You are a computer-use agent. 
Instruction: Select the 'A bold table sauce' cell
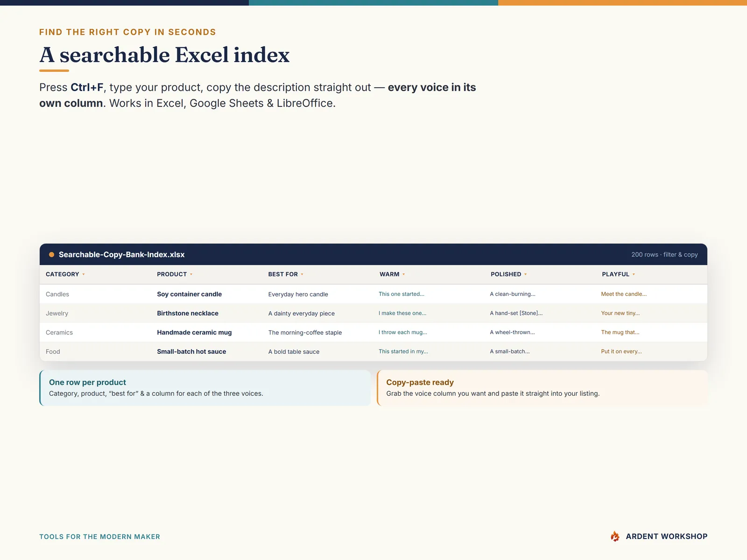[294, 351]
